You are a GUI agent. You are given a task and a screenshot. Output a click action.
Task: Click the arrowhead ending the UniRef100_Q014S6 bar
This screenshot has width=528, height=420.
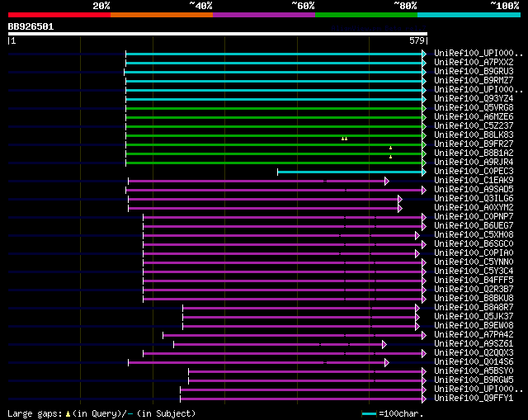pos(387,363)
